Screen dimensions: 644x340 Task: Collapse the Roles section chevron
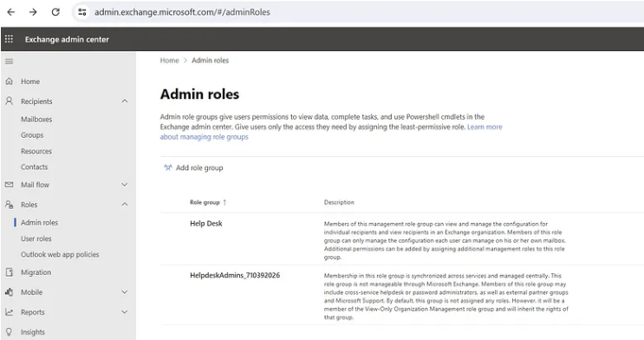point(125,205)
